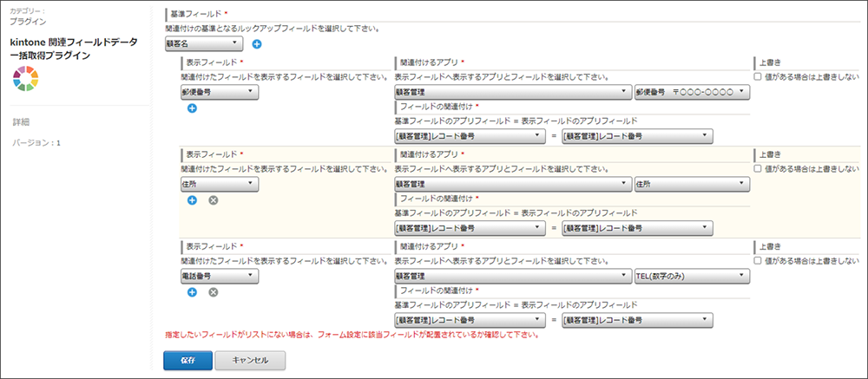
Task: Click the plugin title kintone 関連フィールドデータ一括取得プラグイン
Action: click(73, 49)
